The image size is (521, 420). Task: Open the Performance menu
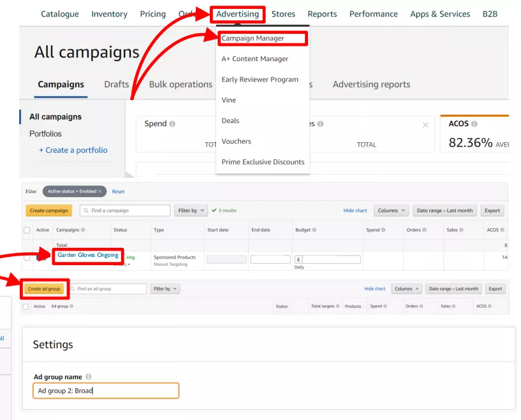pyautogui.click(x=374, y=14)
